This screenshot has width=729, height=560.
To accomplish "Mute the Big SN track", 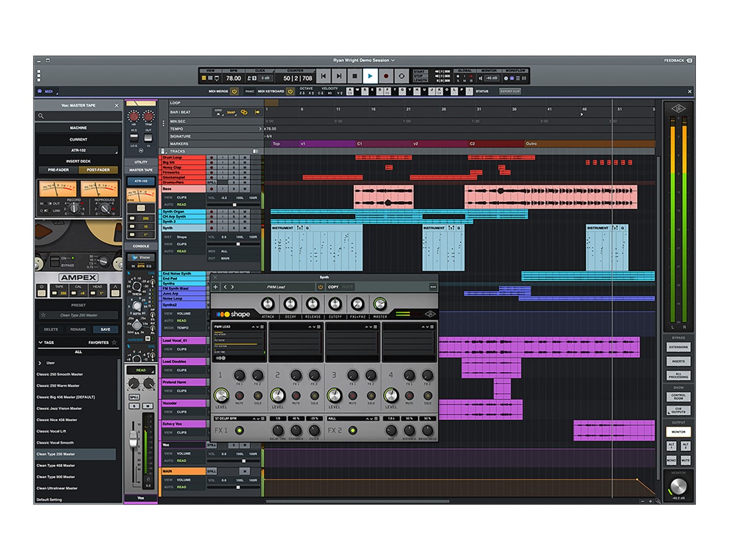I will [x=245, y=163].
